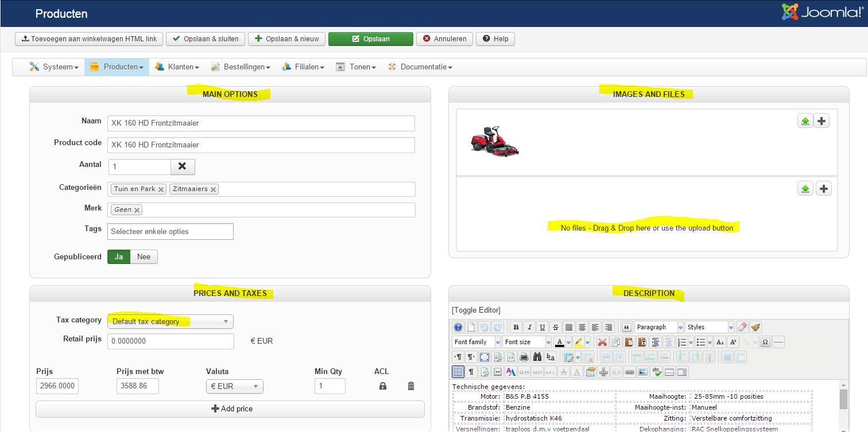Open the Font family dropdown
868x432 pixels.
[x=476, y=342]
